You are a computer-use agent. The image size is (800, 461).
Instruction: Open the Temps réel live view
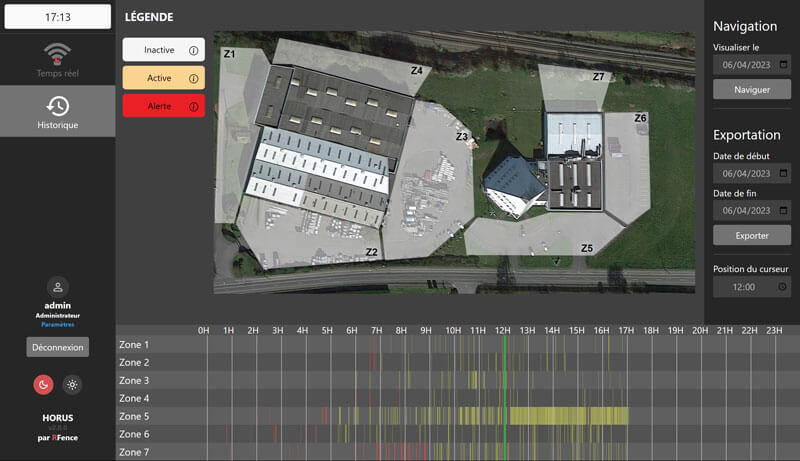tap(57, 59)
